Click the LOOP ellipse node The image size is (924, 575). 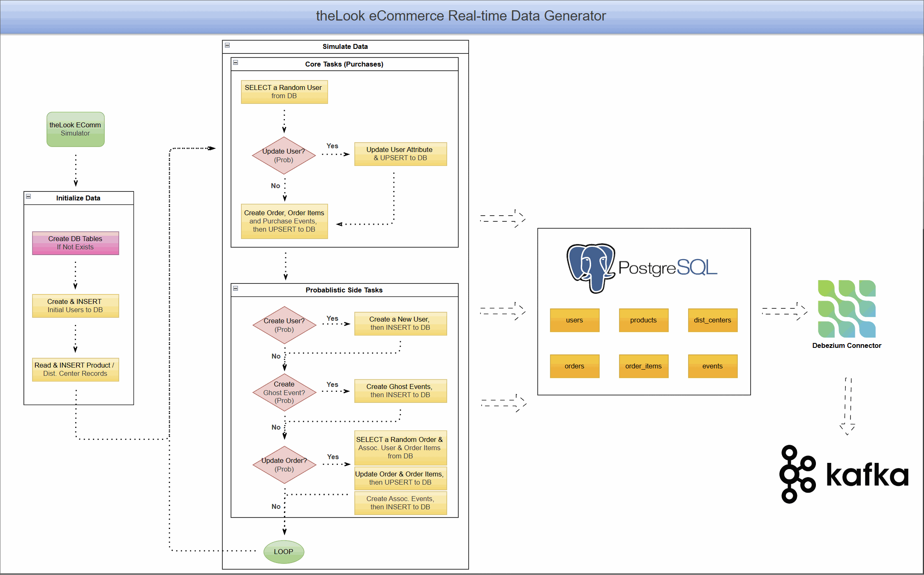[x=283, y=552]
